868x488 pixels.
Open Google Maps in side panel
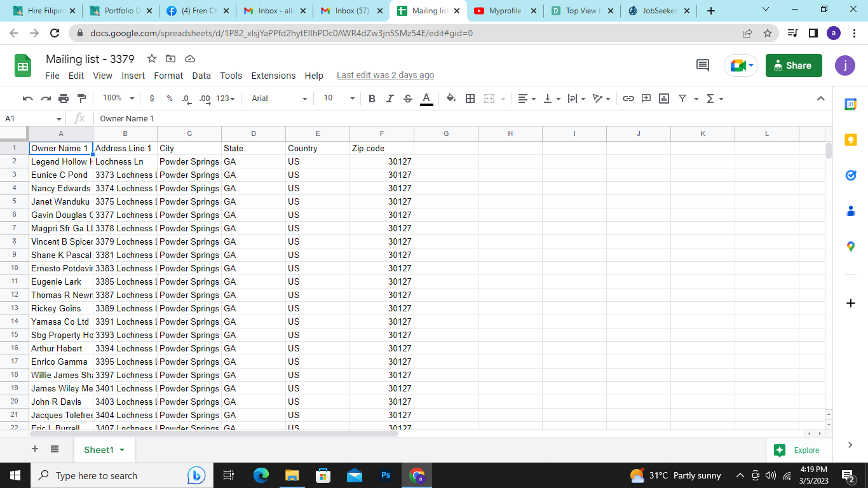(x=851, y=247)
